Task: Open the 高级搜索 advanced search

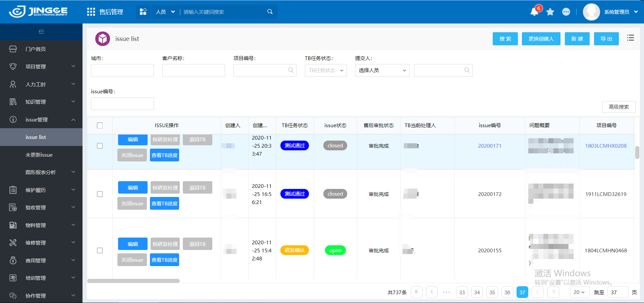Action: point(619,107)
